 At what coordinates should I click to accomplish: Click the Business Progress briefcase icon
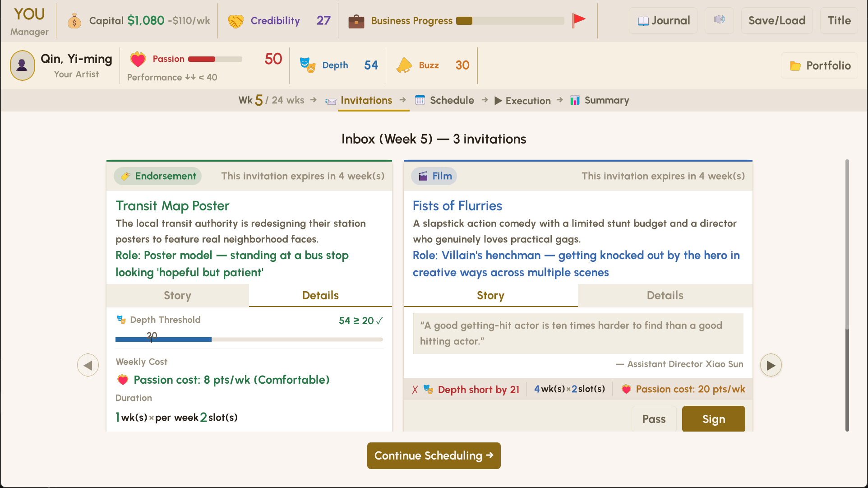pos(356,21)
